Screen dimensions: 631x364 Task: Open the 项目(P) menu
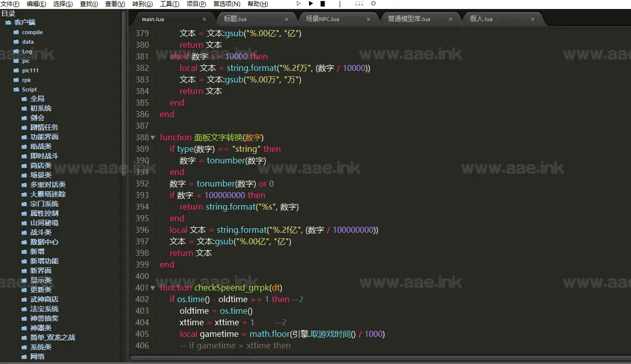[196, 4]
